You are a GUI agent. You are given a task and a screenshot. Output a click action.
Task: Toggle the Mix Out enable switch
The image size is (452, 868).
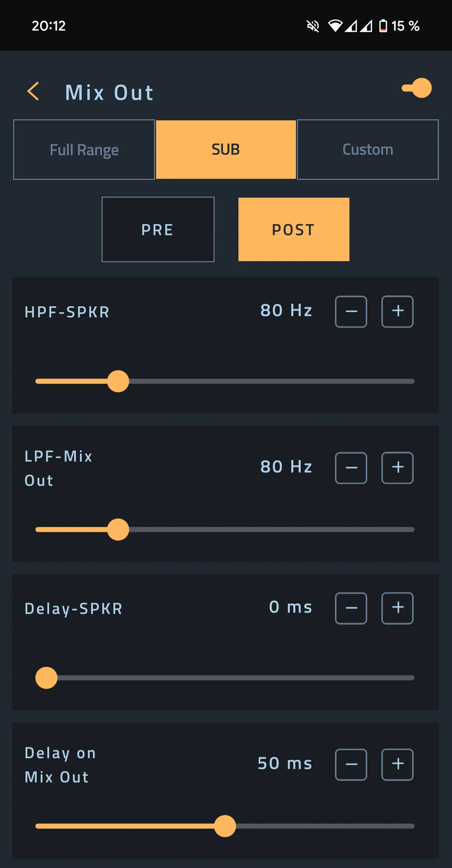pos(417,88)
